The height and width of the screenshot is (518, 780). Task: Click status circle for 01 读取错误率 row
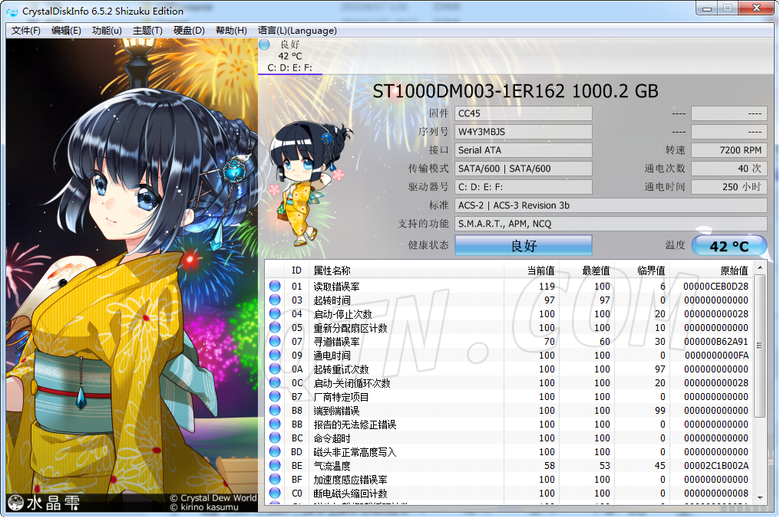click(x=274, y=286)
